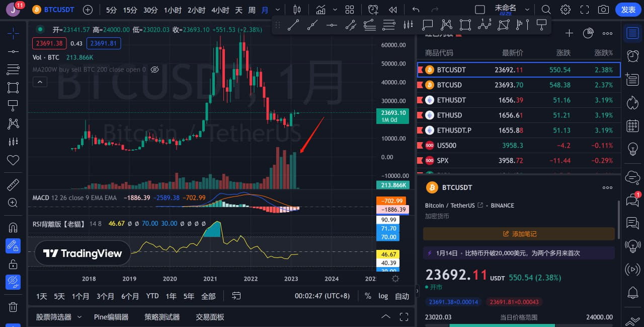Screen dimensions: 644x327
Task: Open the 策略测试器 tab
Action: point(162,317)
